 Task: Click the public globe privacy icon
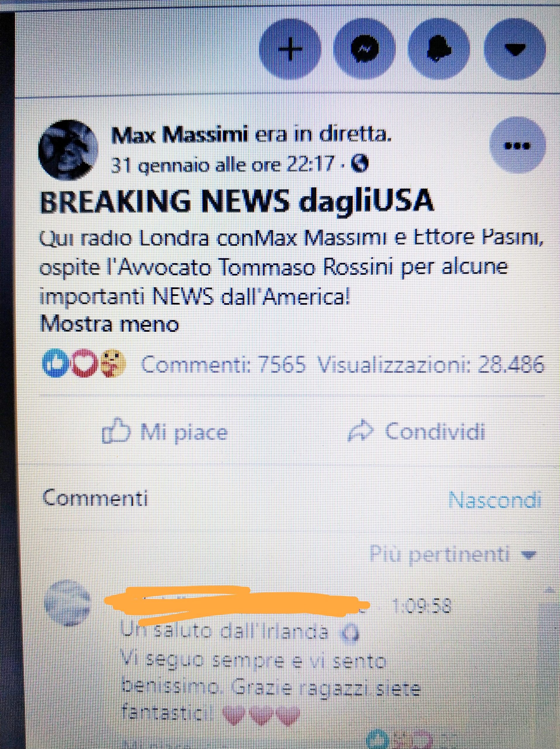coord(359,164)
